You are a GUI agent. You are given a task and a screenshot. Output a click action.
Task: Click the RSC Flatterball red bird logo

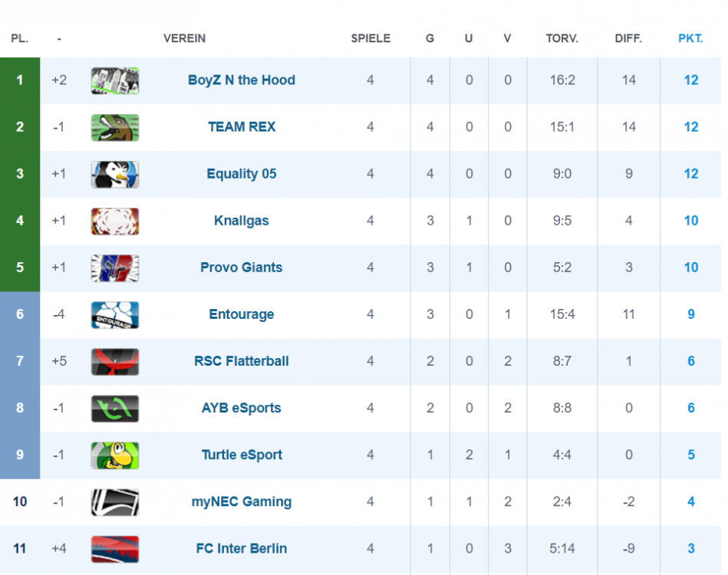(114, 361)
